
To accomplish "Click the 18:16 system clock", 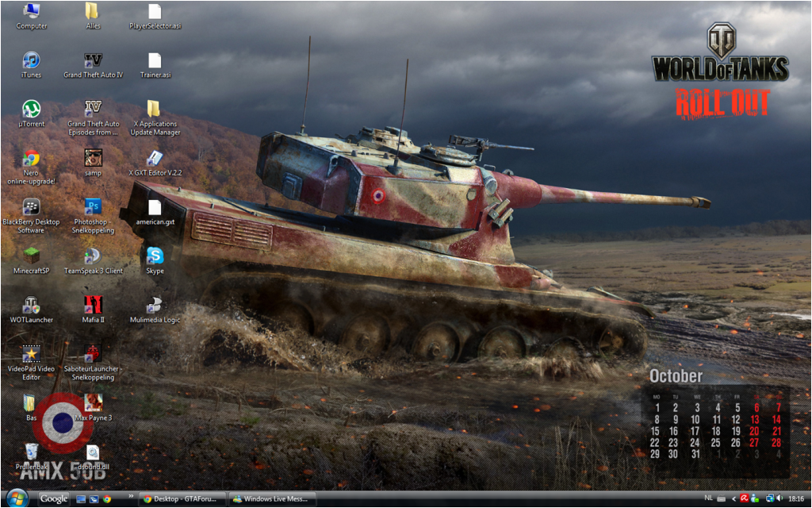I will [x=796, y=498].
